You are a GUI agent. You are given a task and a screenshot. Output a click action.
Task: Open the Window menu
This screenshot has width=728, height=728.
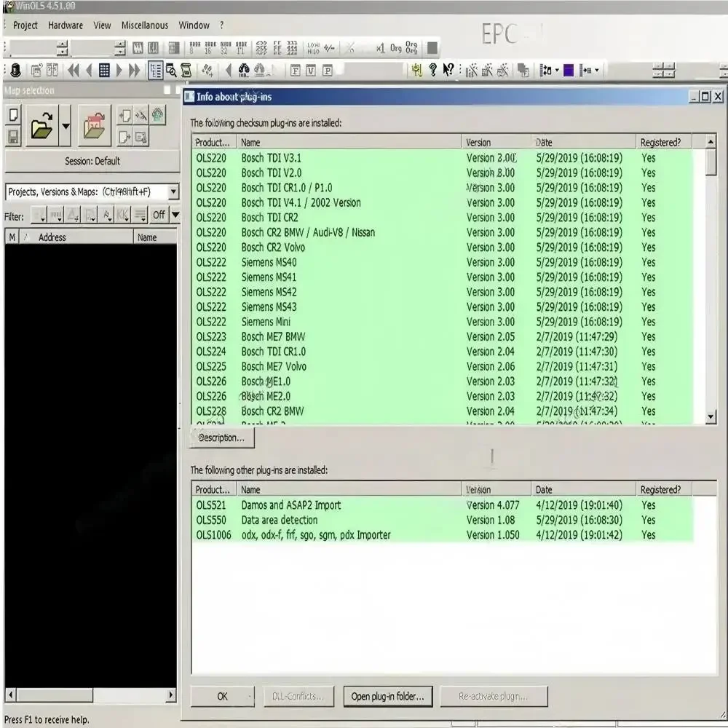tap(194, 25)
